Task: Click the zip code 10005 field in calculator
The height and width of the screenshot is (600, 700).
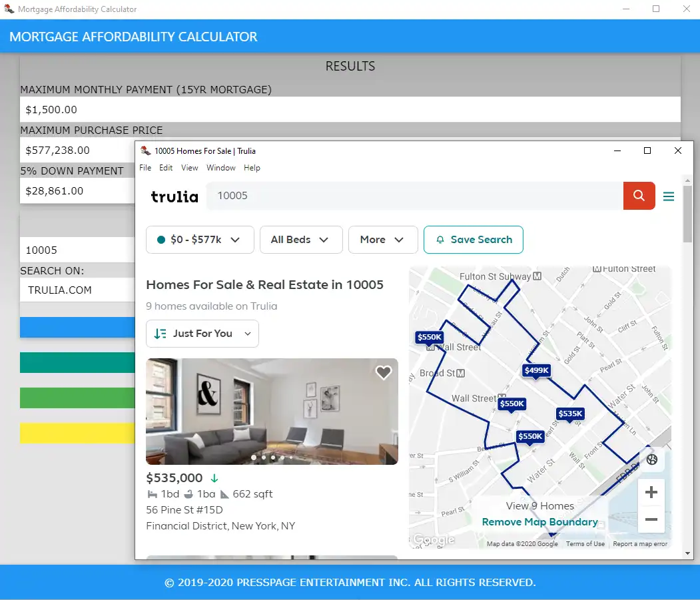Action: 77,250
